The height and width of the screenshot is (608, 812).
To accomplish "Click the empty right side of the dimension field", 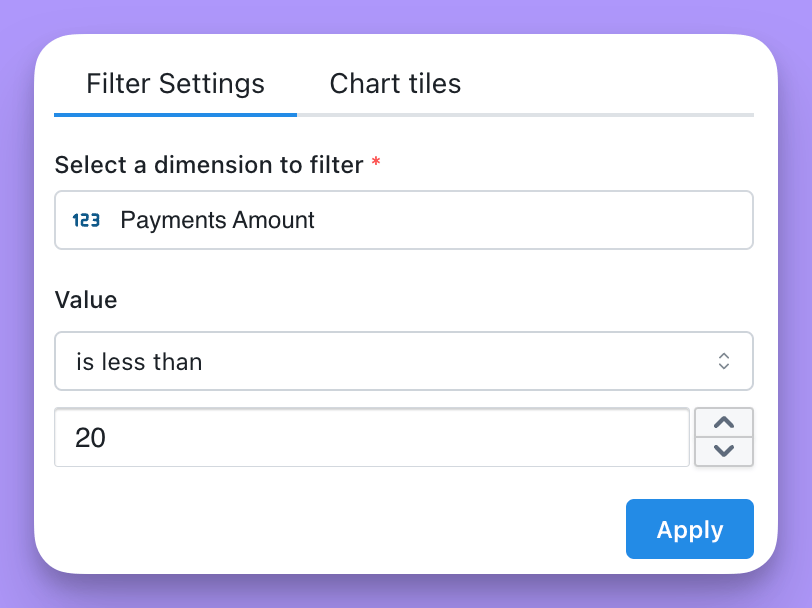I will [533, 220].
